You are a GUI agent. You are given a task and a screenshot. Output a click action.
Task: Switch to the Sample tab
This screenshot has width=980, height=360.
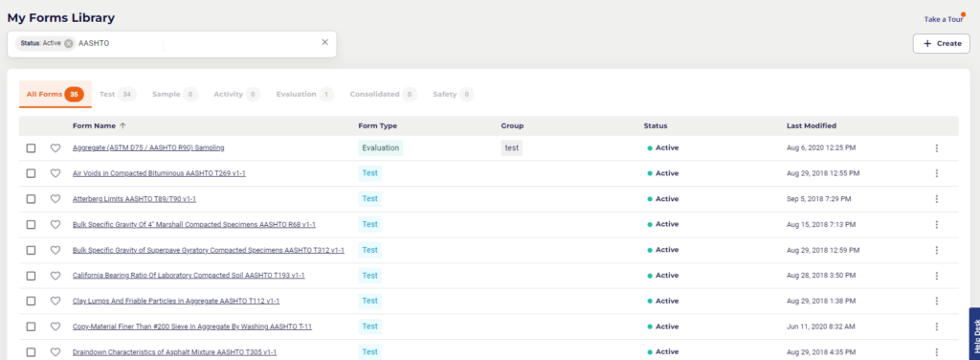point(175,95)
